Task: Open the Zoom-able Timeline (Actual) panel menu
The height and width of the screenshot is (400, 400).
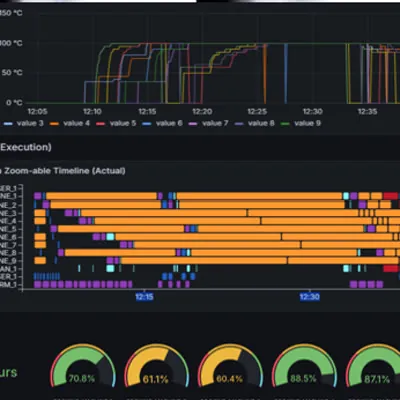Action: (63, 171)
